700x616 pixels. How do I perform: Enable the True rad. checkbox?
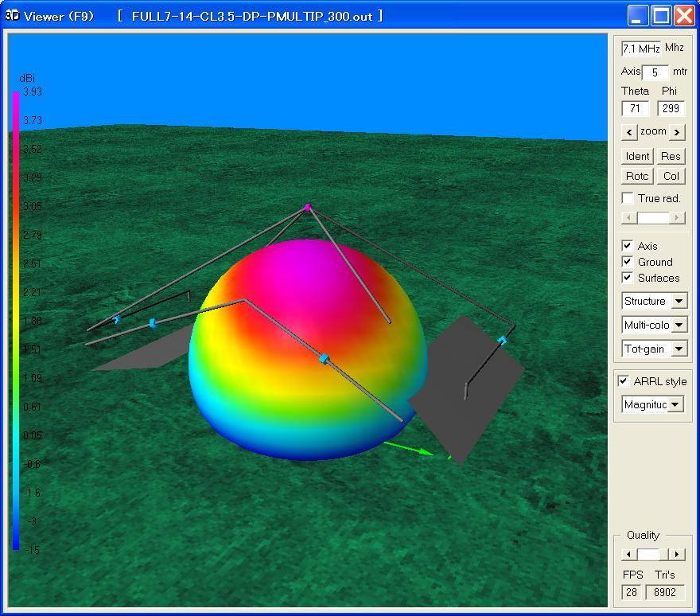click(628, 198)
